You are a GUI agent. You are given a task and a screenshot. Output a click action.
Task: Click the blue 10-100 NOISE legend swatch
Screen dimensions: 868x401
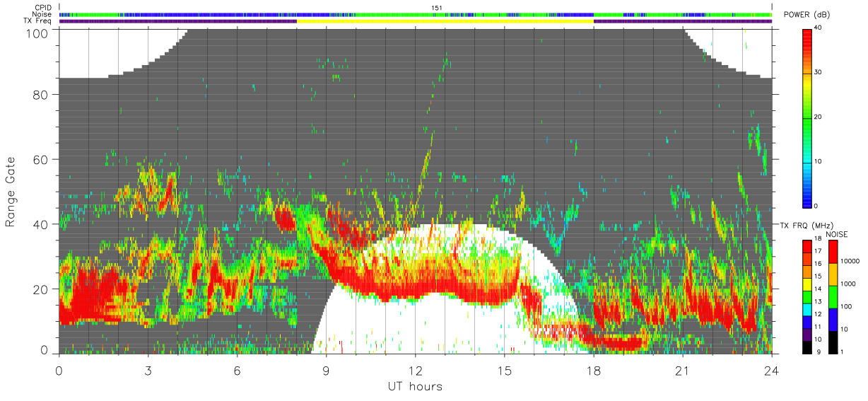[x=832, y=320]
